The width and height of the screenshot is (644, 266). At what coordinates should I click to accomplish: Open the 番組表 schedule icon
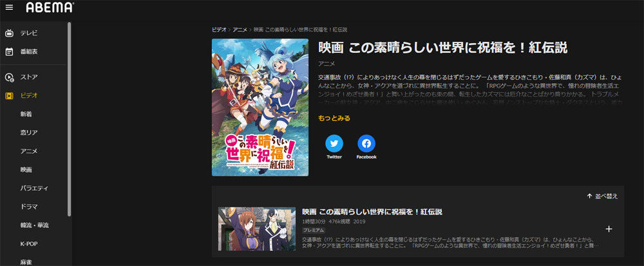(x=9, y=52)
